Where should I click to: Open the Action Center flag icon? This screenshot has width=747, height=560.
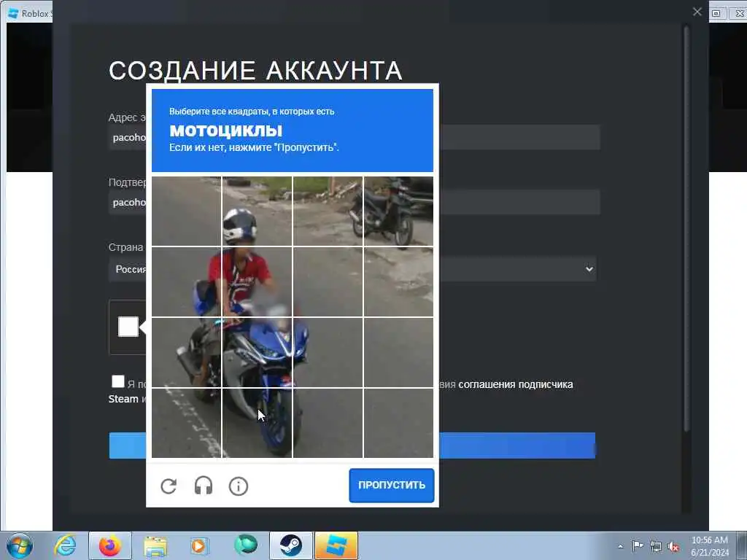tap(638, 545)
